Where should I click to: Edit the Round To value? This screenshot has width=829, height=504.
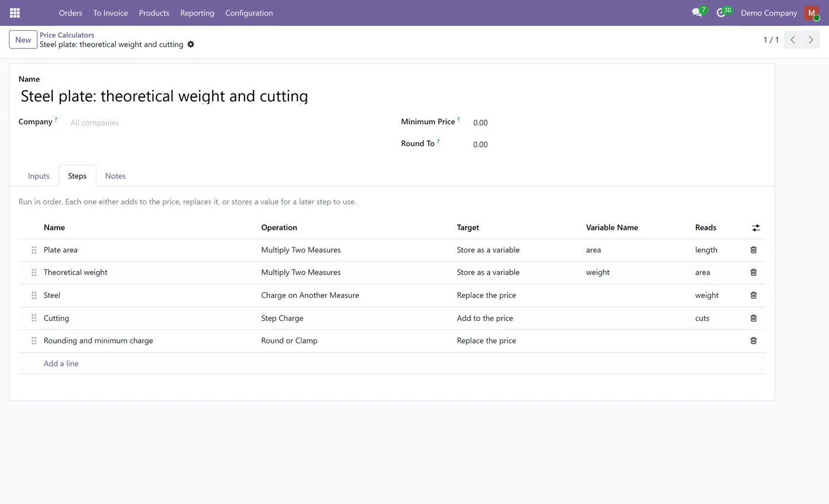click(619, 145)
